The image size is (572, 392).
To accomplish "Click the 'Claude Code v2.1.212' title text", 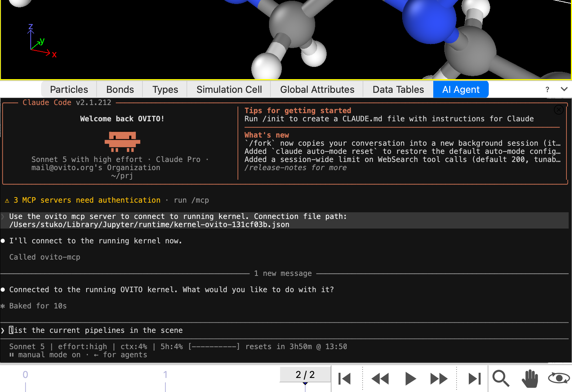I will [67, 102].
